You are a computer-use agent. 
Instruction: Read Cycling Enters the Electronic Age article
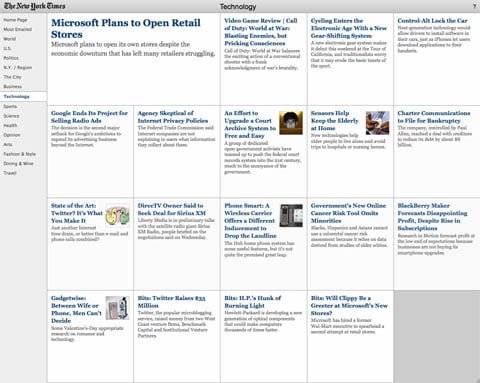coord(349,28)
